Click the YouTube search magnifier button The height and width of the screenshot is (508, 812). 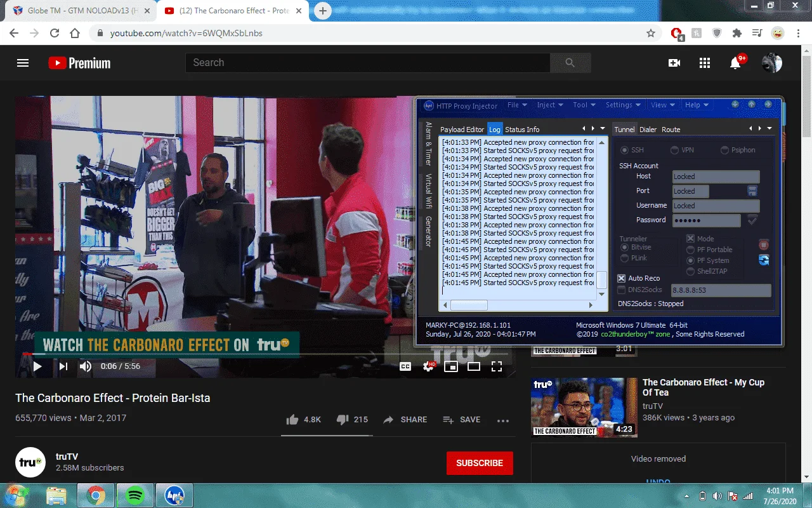tap(570, 62)
